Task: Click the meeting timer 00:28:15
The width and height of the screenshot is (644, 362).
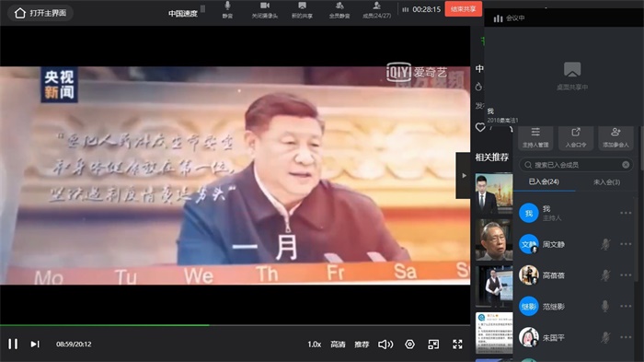Action: [x=426, y=9]
